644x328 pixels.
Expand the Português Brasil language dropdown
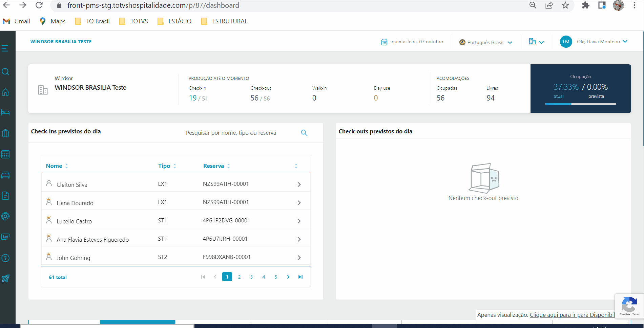coord(486,42)
